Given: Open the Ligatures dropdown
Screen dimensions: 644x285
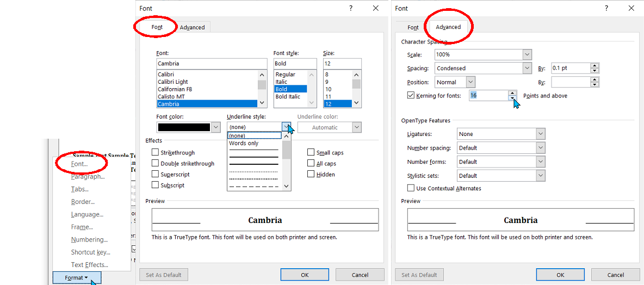Looking at the screenshot, I should pos(501,134).
